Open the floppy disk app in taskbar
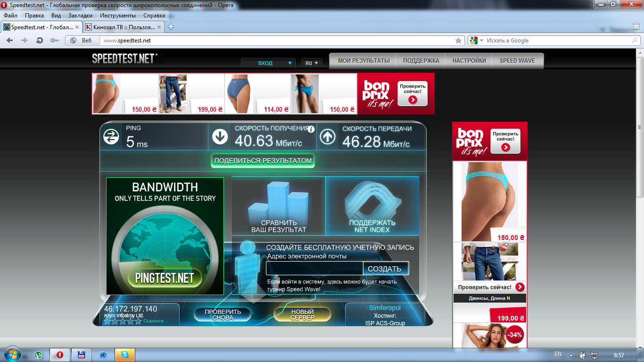This screenshot has height=362, width=644. click(81, 354)
